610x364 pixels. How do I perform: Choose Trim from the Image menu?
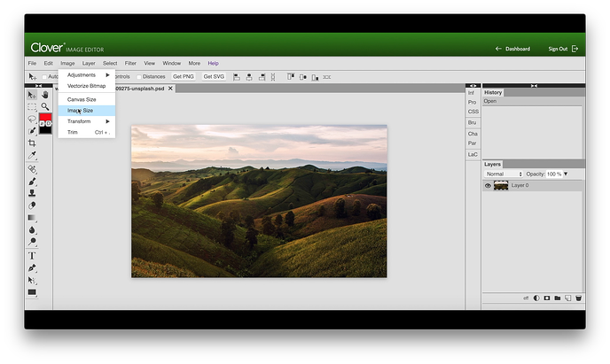click(87, 133)
